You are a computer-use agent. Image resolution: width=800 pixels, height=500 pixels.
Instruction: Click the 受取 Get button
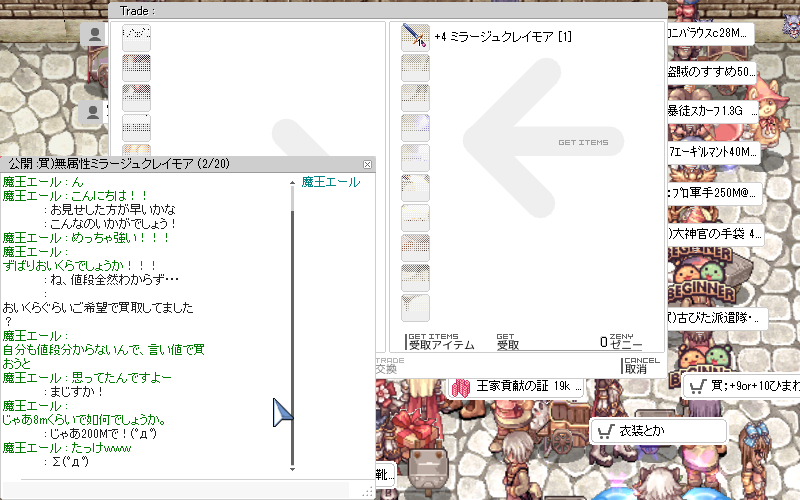[508, 342]
